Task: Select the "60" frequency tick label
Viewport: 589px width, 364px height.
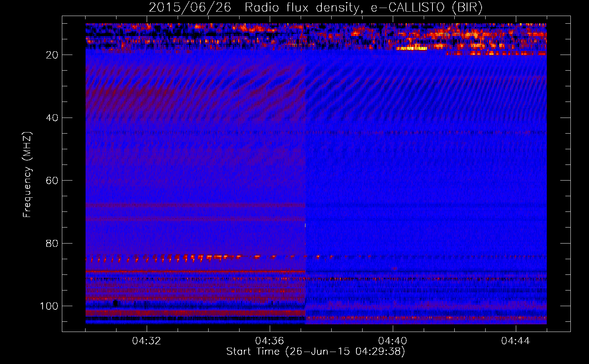Action: tap(52, 181)
